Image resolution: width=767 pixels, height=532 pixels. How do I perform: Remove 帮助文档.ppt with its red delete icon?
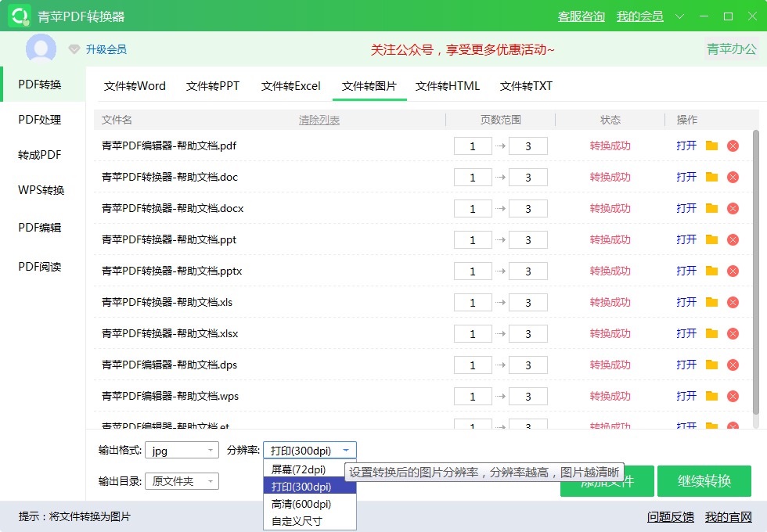pyautogui.click(x=733, y=239)
